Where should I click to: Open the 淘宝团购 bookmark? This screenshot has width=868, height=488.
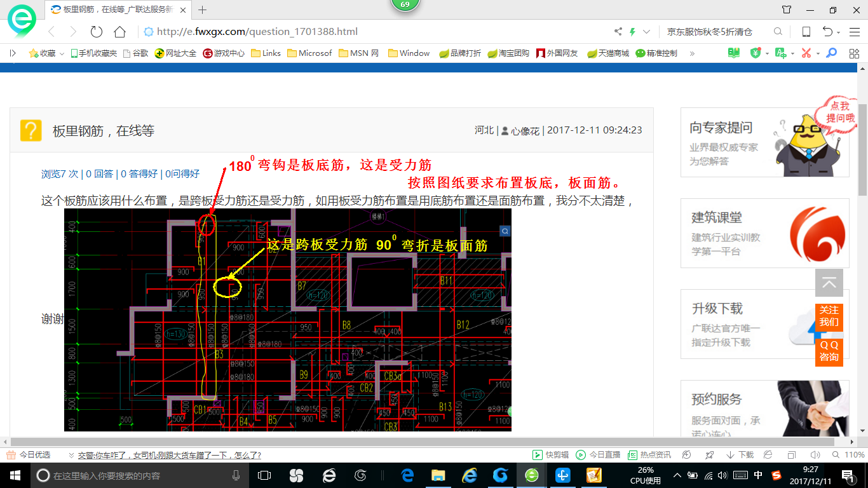click(508, 53)
